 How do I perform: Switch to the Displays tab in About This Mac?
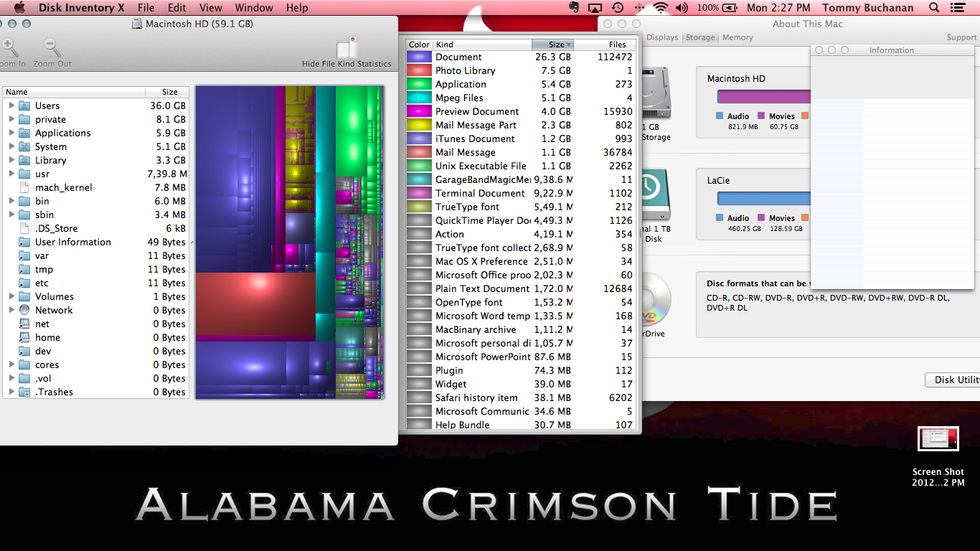[x=662, y=37]
